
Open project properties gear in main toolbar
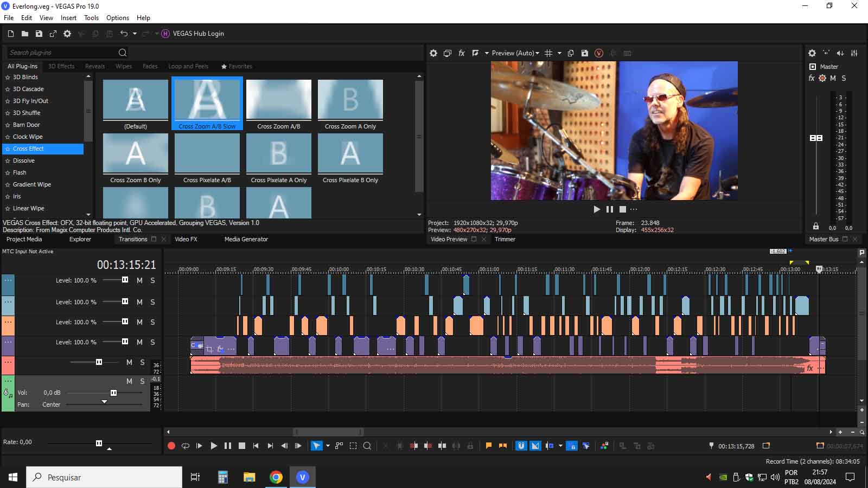(x=67, y=34)
